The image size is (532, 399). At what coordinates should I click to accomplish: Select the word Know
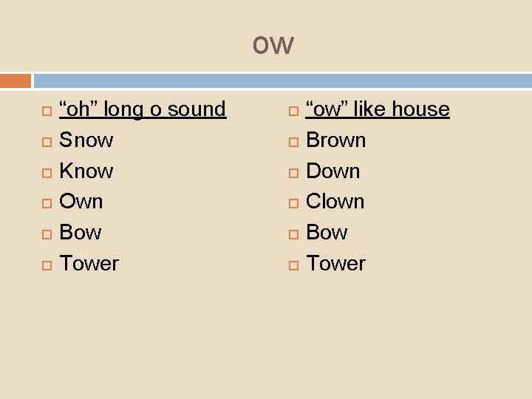coord(86,171)
